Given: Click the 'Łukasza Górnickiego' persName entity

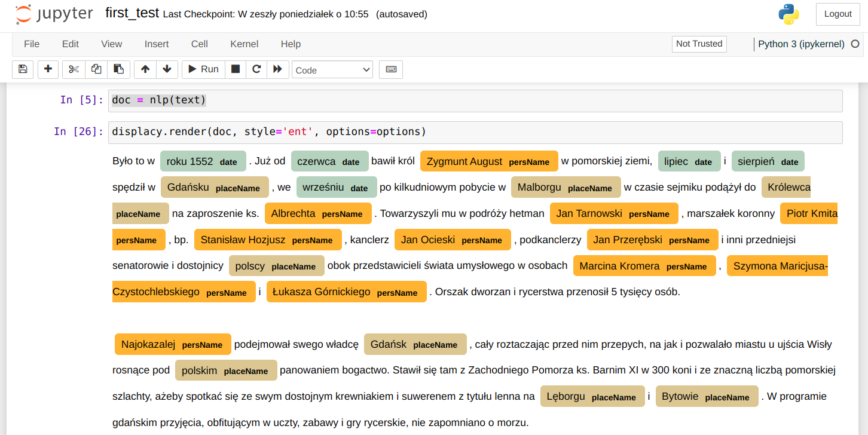Looking at the screenshot, I should pyautogui.click(x=347, y=292).
